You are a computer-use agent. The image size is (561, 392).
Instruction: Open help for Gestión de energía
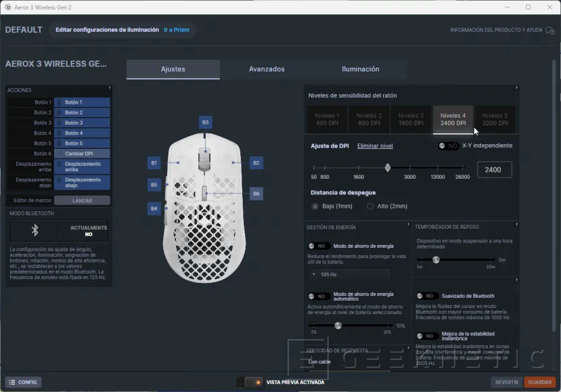408,225
